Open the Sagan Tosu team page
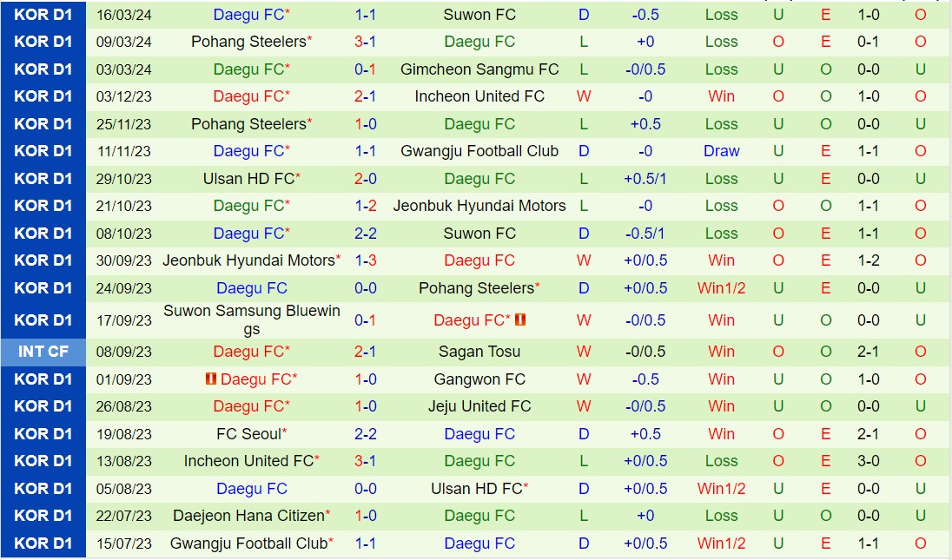This screenshot has height=560, width=952. point(479,352)
